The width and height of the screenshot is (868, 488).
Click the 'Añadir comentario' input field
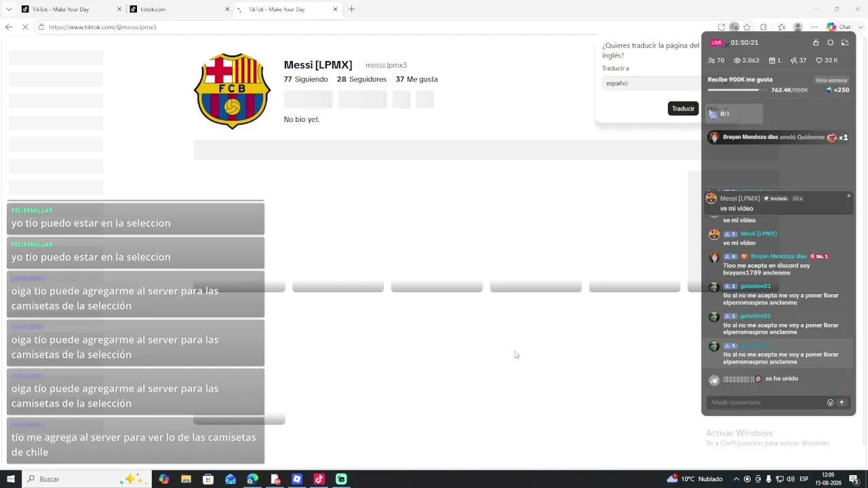click(x=766, y=403)
